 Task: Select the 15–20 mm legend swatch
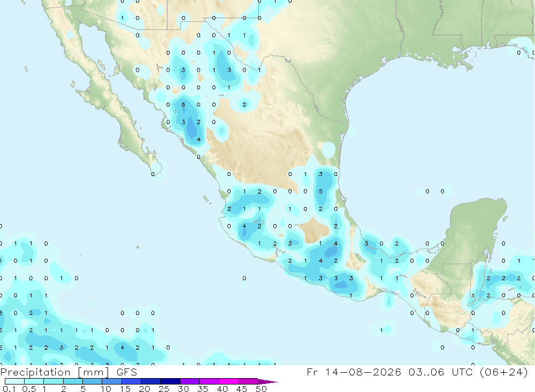[132, 381]
